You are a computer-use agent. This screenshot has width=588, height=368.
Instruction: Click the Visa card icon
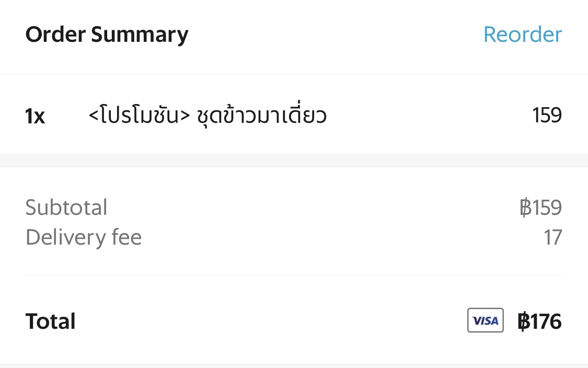click(485, 320)
